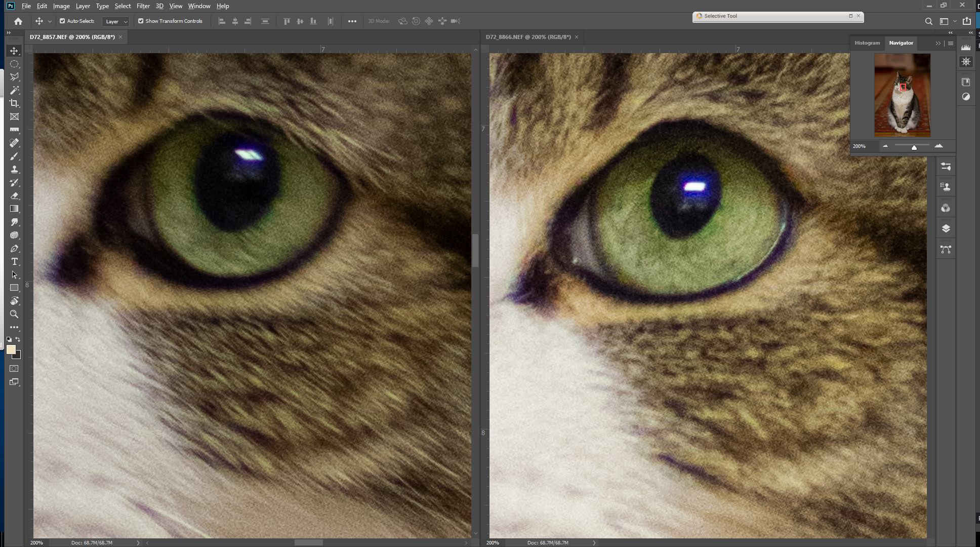Open the background color swatch
The image size is (980, 547).
point(18,356)
